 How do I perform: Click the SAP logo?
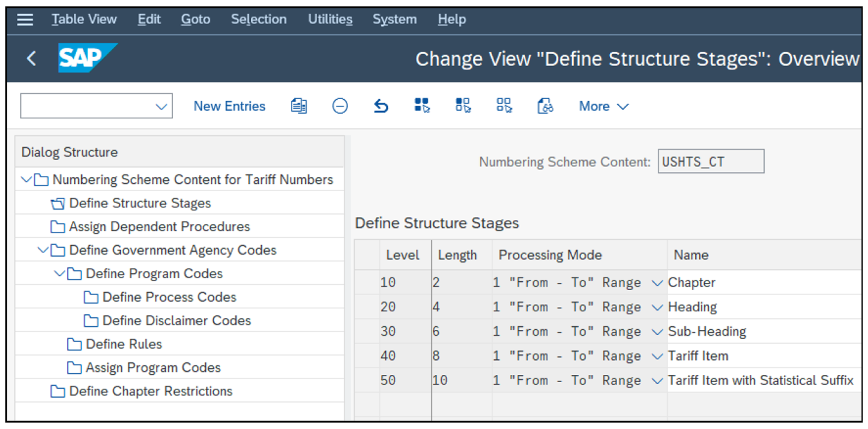(88, 58)
